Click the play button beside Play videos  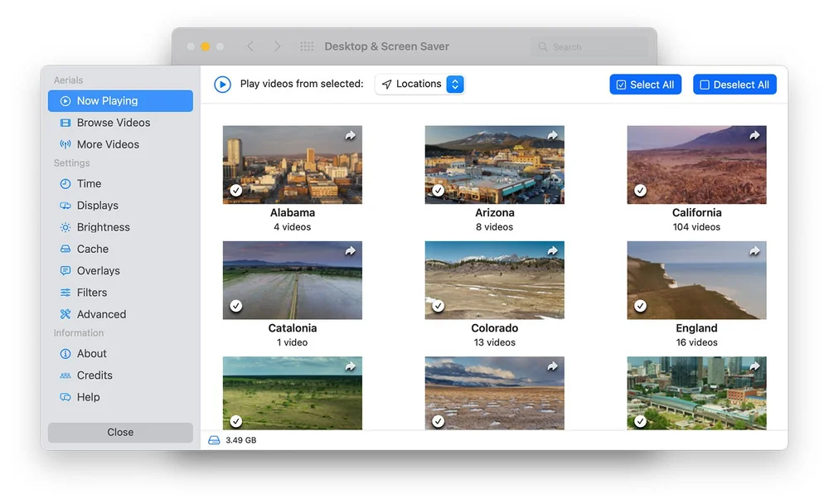222,84
